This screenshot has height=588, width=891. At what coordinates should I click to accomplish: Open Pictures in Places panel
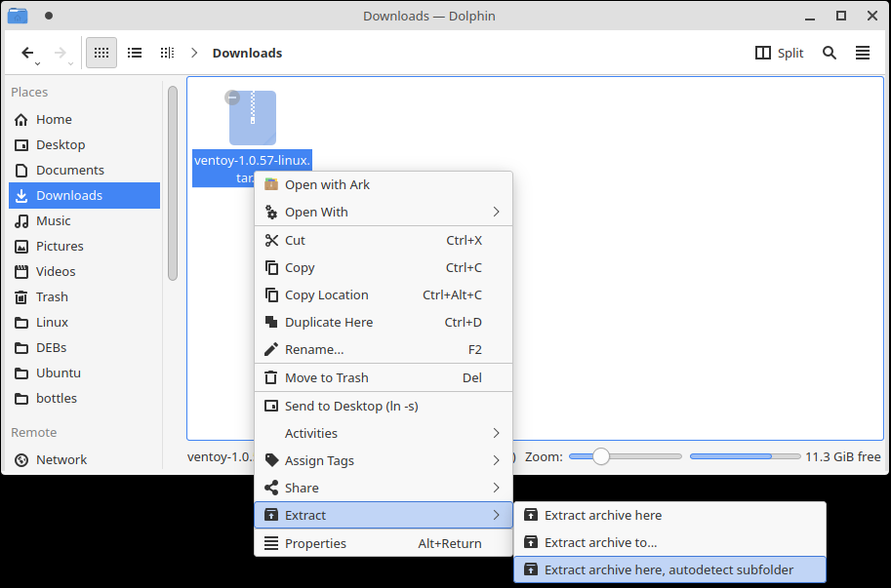tap(84, 247)
